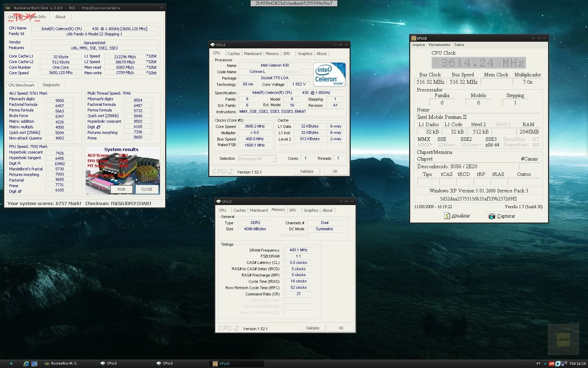Click the Chipset field Desconhecido 8086 / 2E20
Image resolution: width=588 pixels, height=368 pixels.
coord(467,166)
